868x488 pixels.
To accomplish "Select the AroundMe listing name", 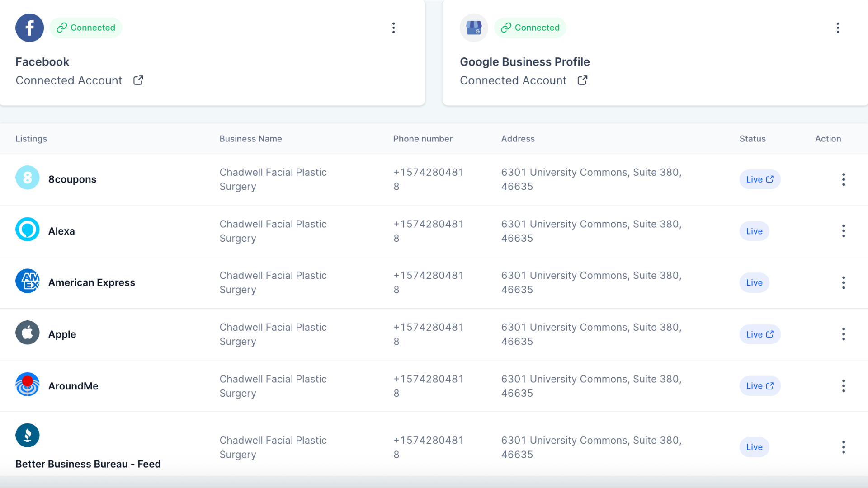I will [73, 386].
